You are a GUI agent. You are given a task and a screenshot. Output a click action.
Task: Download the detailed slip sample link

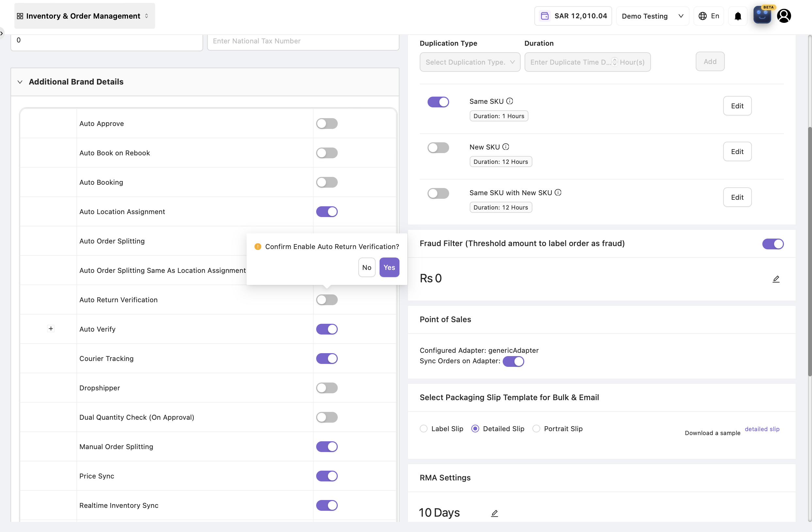762,429
